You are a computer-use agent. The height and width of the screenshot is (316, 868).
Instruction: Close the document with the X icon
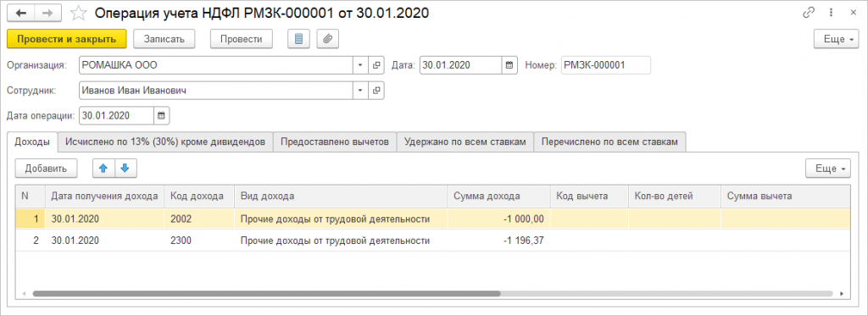853,14
